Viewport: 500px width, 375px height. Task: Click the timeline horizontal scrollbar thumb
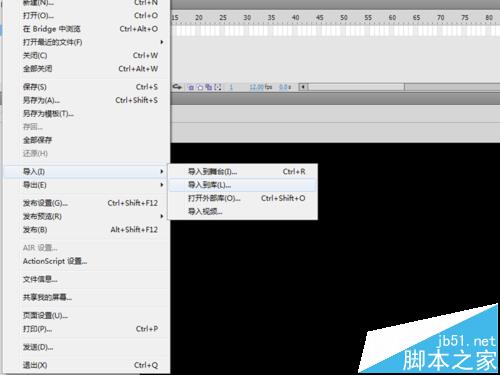point(356,87)
